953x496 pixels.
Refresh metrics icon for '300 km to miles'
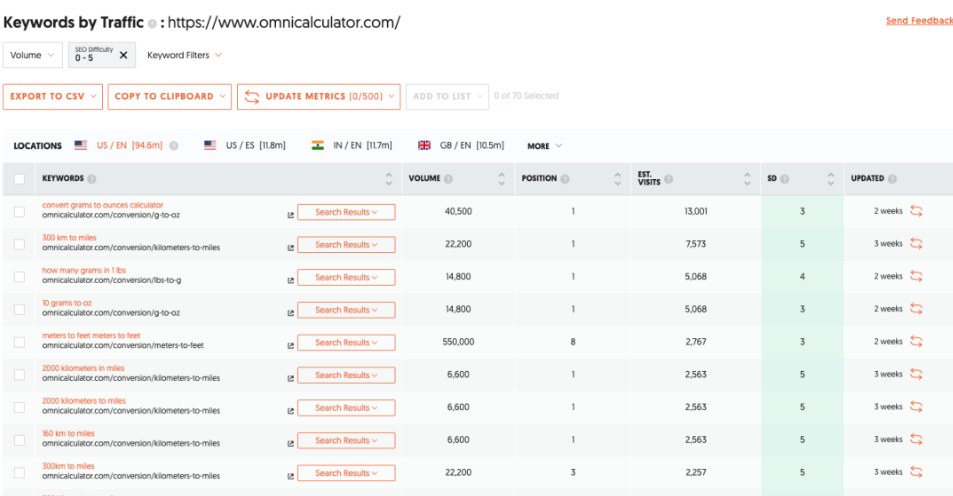tap(916, 244)
